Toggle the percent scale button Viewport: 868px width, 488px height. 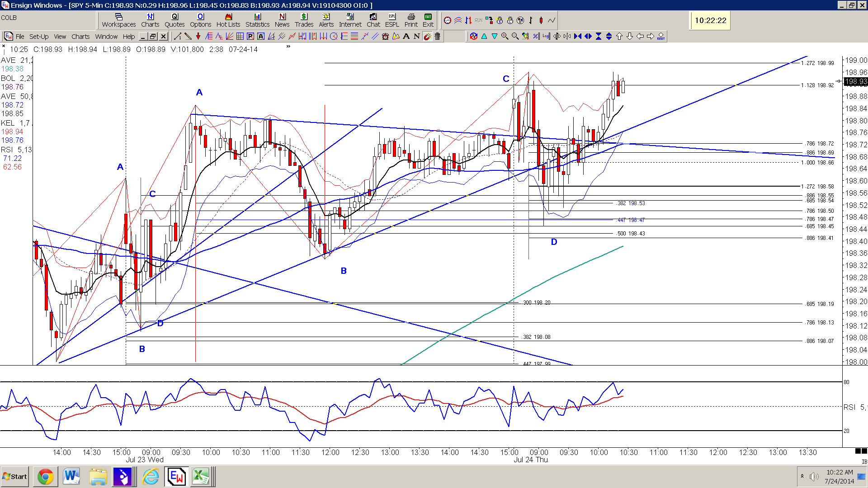(536, 36)
